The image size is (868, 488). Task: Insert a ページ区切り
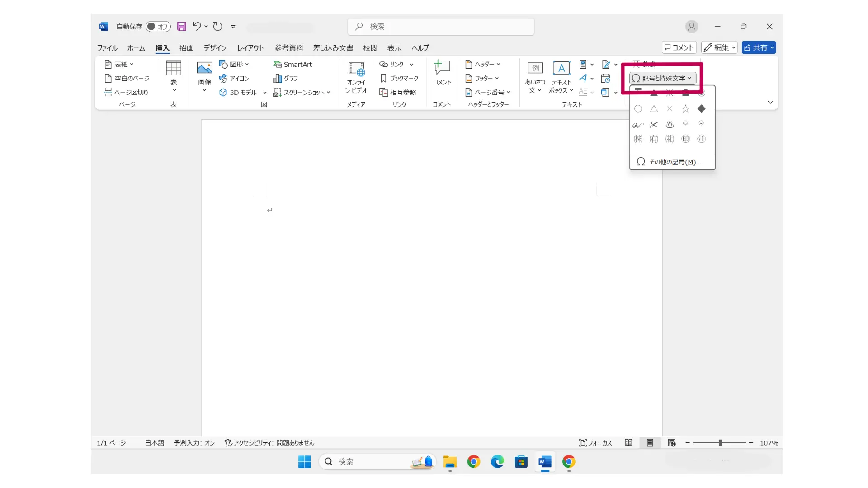(126, 93)
